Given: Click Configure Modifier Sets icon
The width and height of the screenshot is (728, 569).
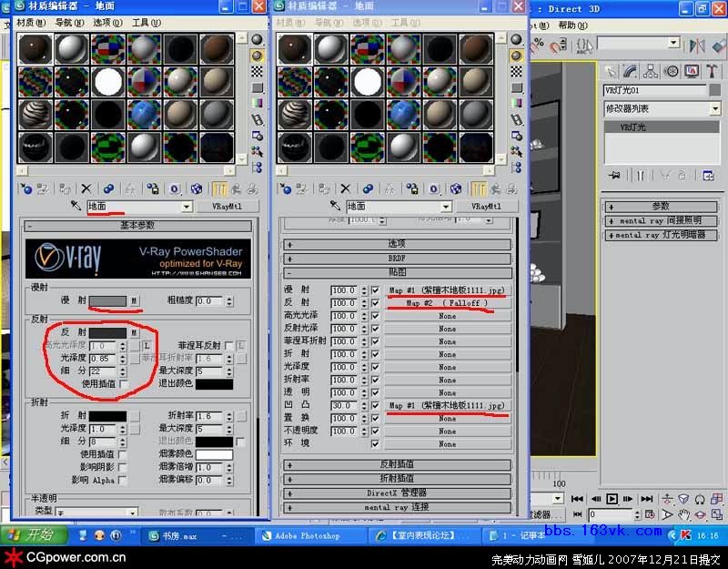Looking at the screenshot, I should point(708,176).
